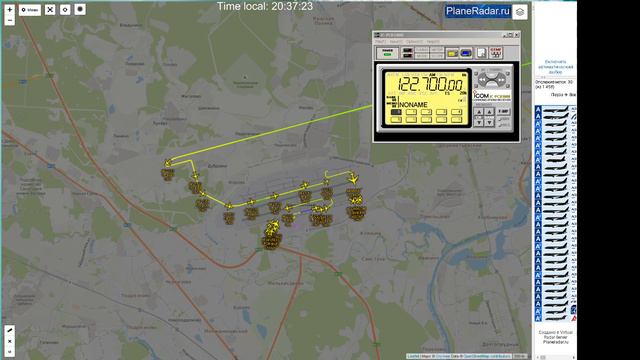Toggle fullscreen map with the crossed-arrows icon
Screen dimensions: 640x360
(x=50, y=9)
